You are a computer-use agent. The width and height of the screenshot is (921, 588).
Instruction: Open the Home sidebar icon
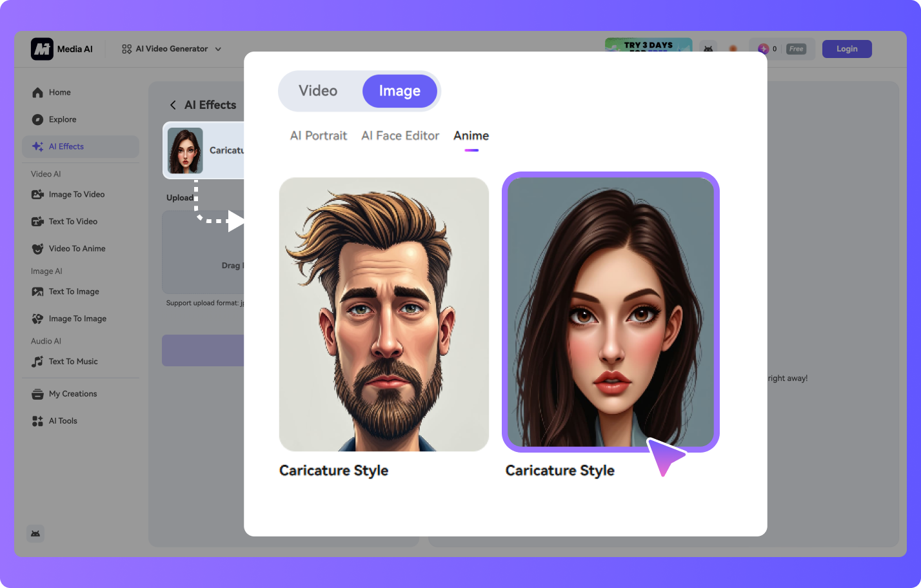[37, 92]
